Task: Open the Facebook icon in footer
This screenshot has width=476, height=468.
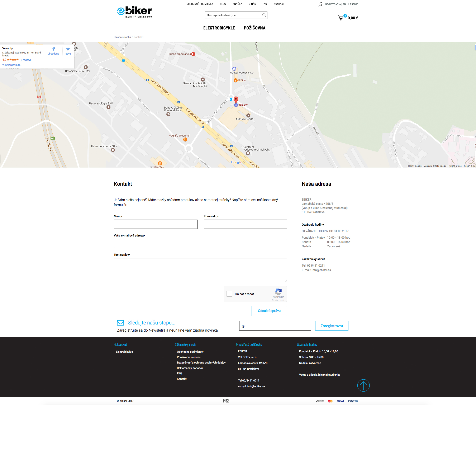Action: click(x=224, y=401)
